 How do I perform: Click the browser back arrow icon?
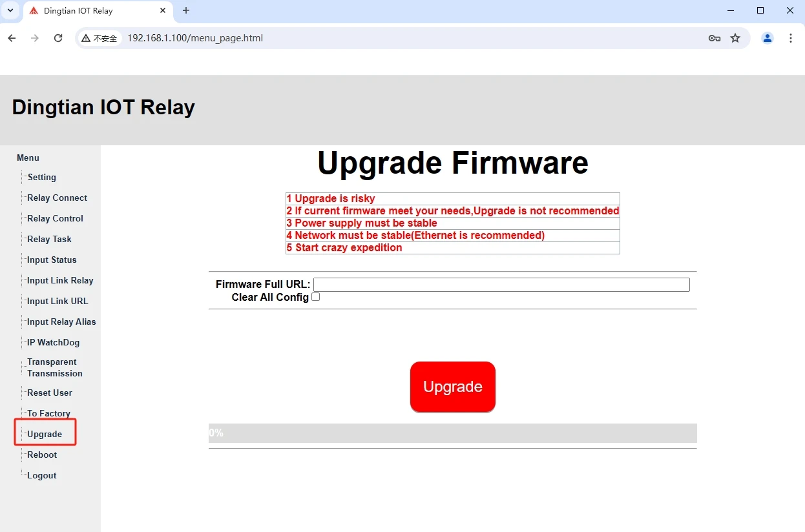click(12, 38)
